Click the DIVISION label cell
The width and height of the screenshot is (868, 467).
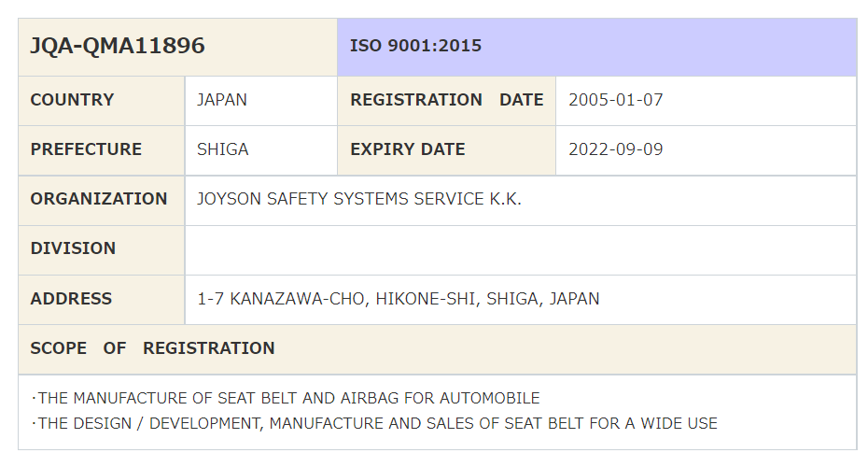click(73, 248)
